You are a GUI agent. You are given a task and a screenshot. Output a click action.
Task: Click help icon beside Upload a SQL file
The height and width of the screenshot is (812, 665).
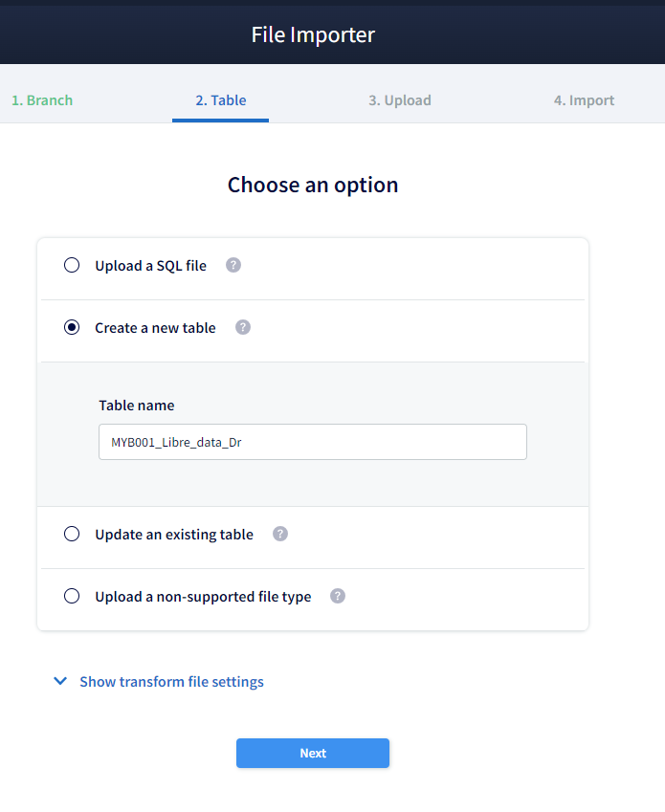point(233,265)
